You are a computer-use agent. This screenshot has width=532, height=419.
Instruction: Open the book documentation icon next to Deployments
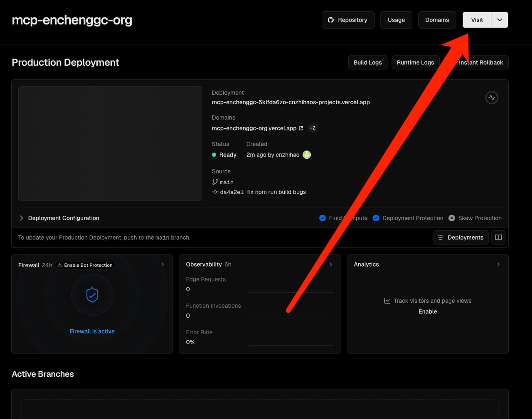click(x=498, y=238)
